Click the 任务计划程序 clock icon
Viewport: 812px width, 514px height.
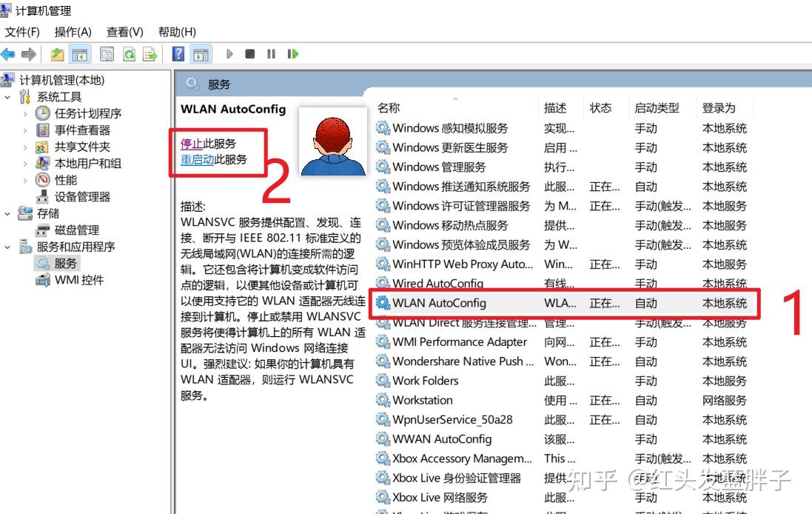point(42,113)
